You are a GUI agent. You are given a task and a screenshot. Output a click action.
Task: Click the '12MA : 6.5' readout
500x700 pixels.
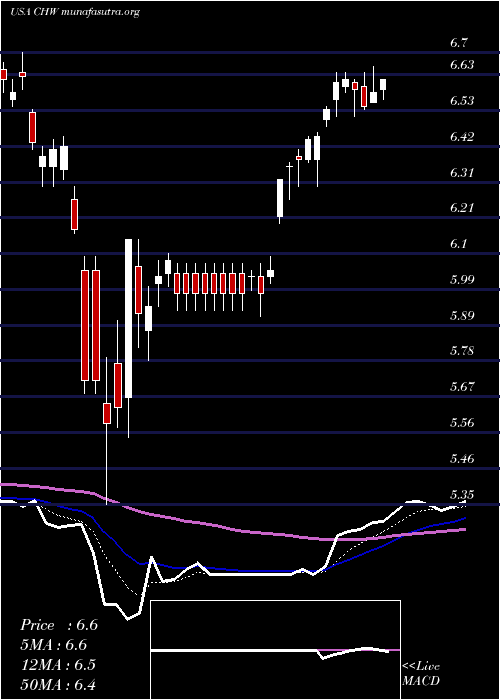pyautogui.click(x=58, y=665)
